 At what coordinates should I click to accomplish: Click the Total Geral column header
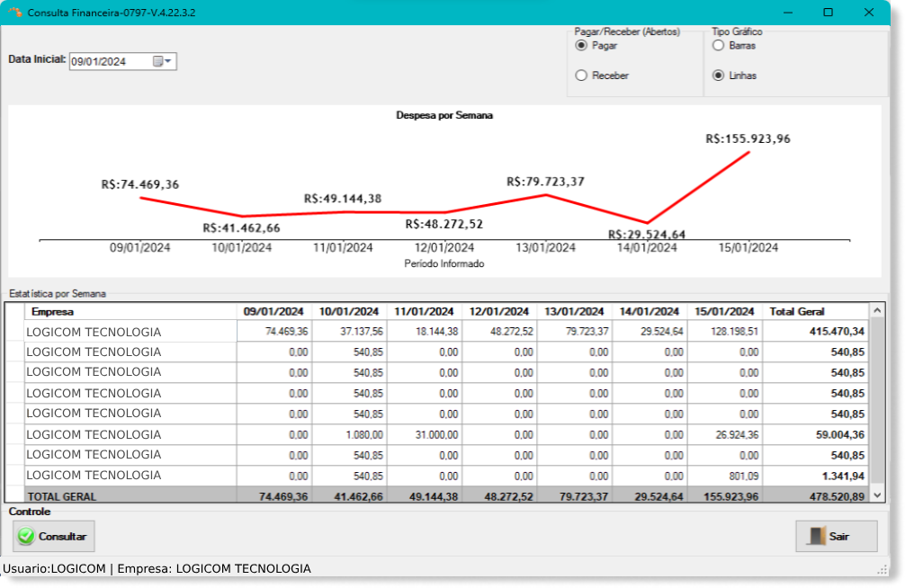(x=816, y=312)
